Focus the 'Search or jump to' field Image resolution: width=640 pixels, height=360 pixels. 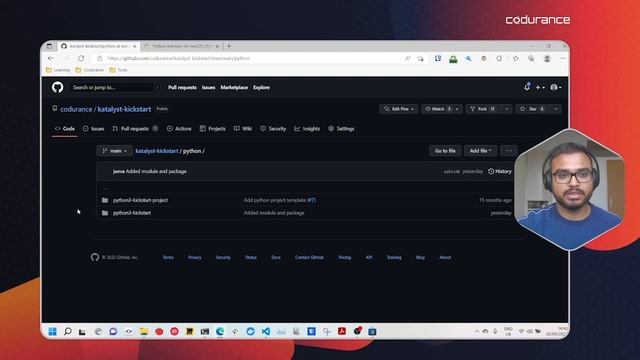(x=115, y=87)
